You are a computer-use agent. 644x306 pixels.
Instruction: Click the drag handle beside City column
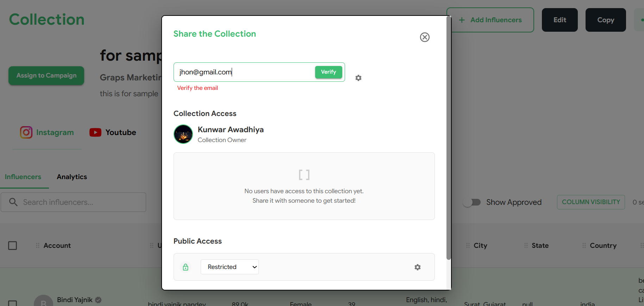click(468, 245)
